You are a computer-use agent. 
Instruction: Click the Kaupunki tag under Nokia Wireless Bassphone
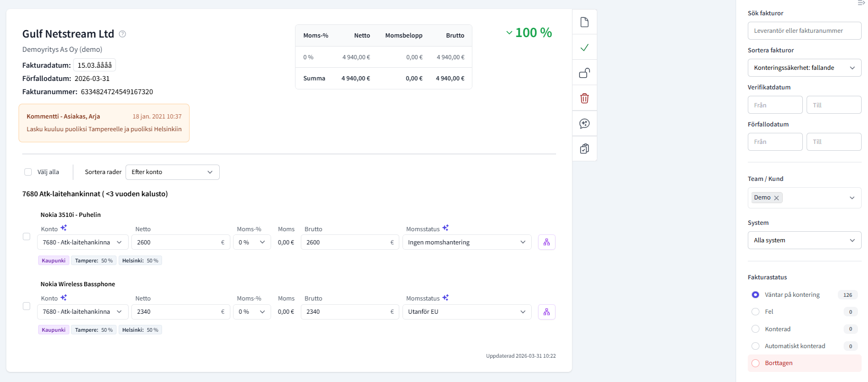[53, 330]
